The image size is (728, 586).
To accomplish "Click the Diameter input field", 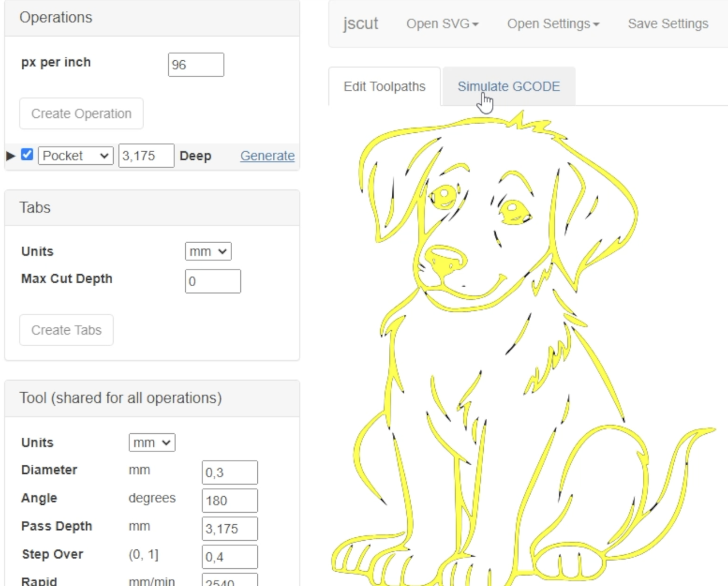I will (x=230, y=473).
